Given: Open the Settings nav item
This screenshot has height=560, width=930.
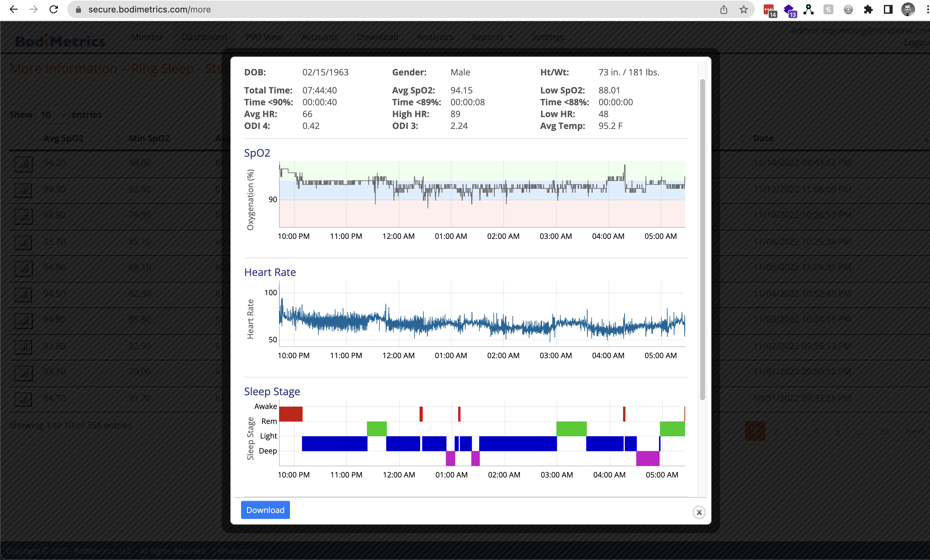Looking at the screenshot, I should click(x=548, y=37).
